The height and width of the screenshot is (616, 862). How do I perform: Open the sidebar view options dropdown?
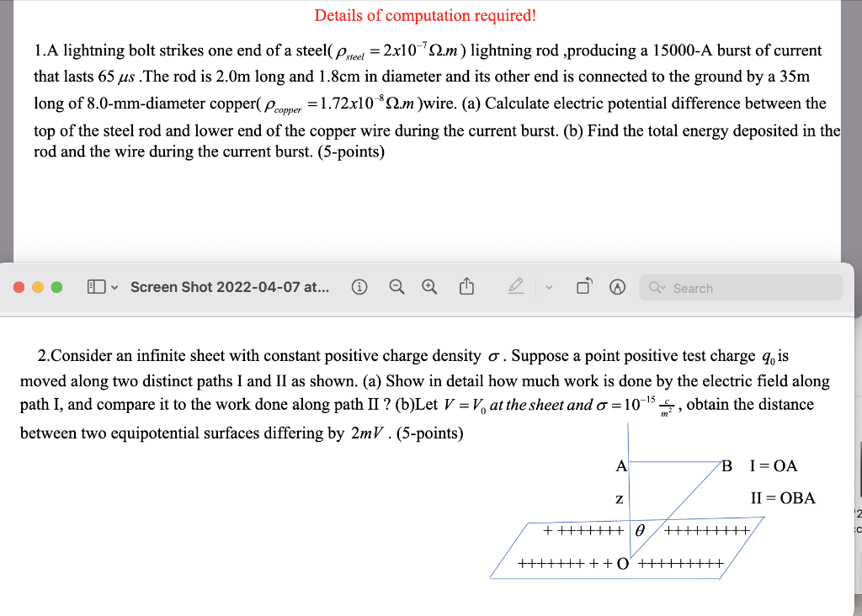(115, 287)
